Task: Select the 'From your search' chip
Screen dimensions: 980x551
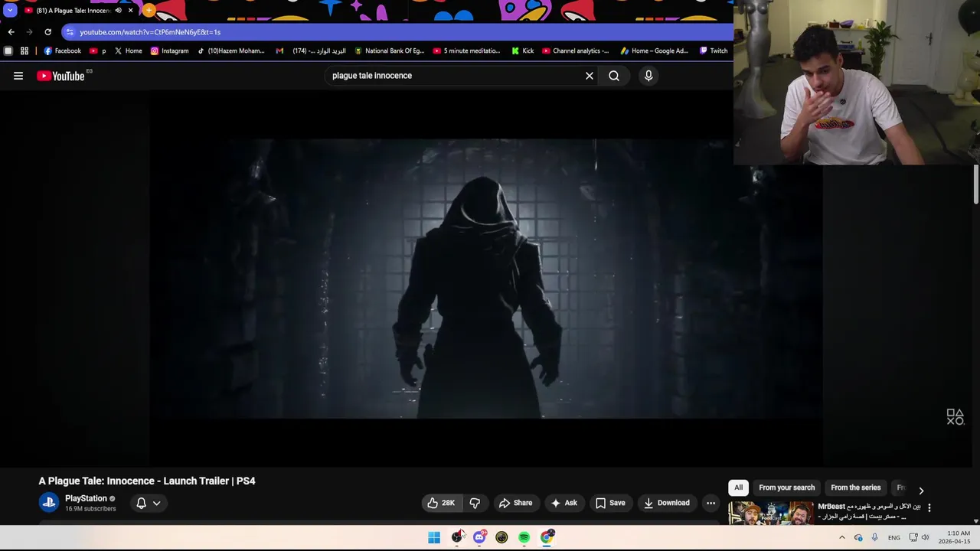Action: point(786,487)
